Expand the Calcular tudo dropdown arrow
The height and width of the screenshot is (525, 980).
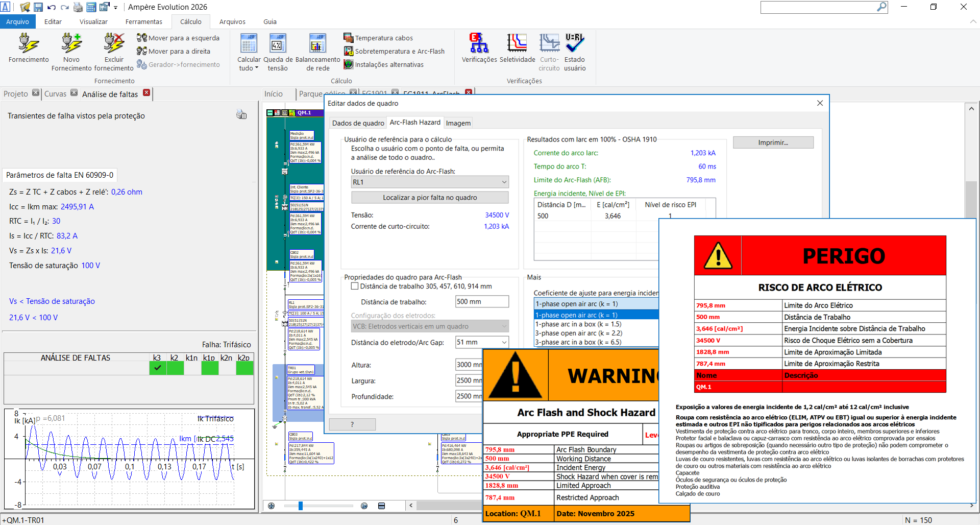tap(257, 68)
